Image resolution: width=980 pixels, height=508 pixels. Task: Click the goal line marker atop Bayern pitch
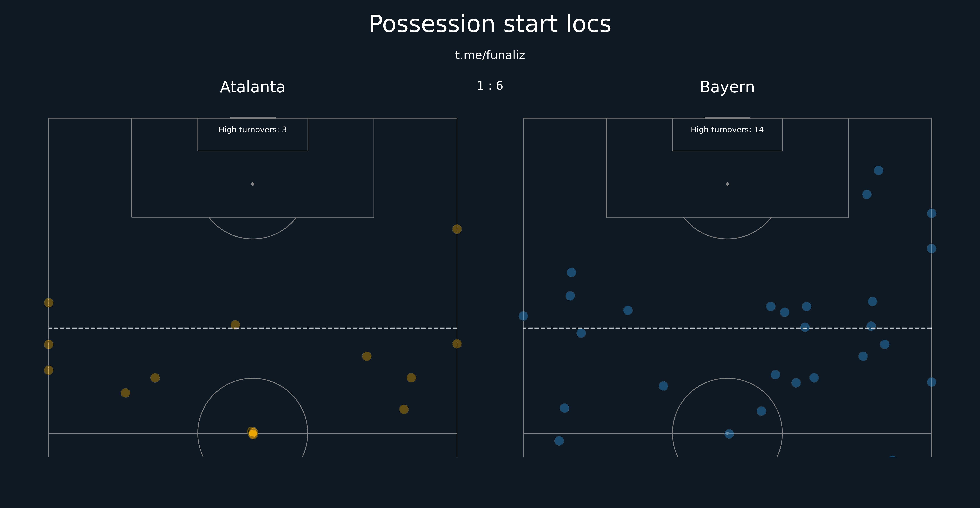tap(727, 118)
